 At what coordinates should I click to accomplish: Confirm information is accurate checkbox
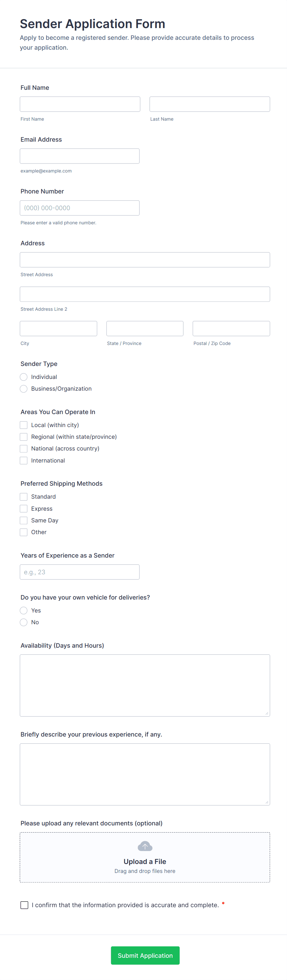[24, 905]
